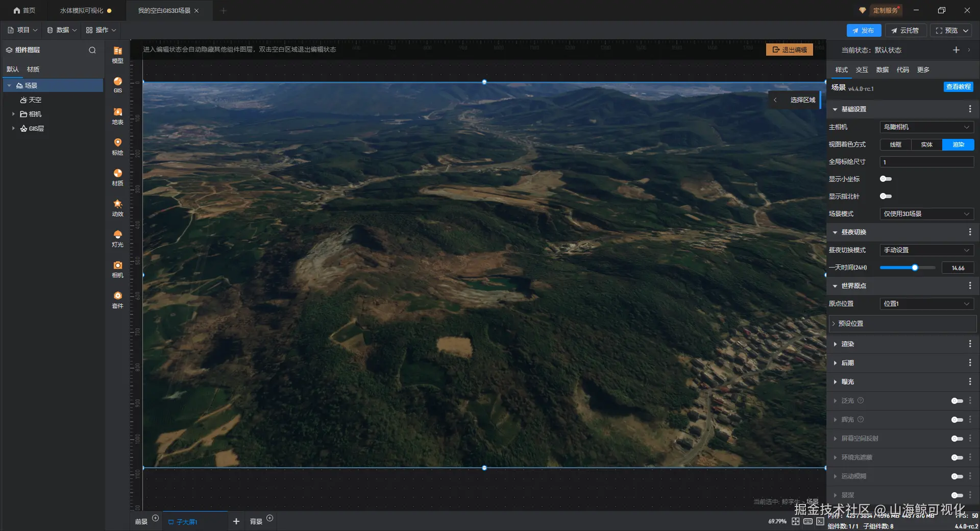Go to 首页 home
This screenshot has width=980, height=531.
(24, 10)
